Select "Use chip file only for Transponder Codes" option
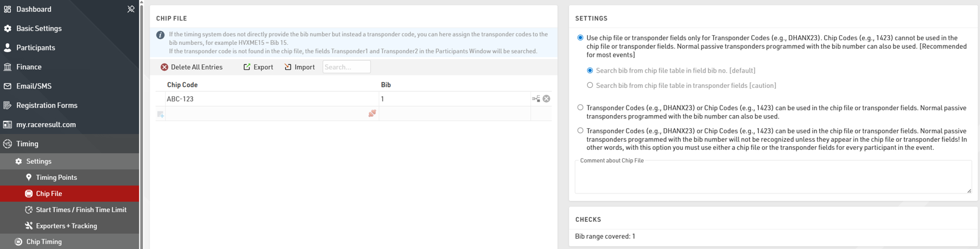 [580, 38]
